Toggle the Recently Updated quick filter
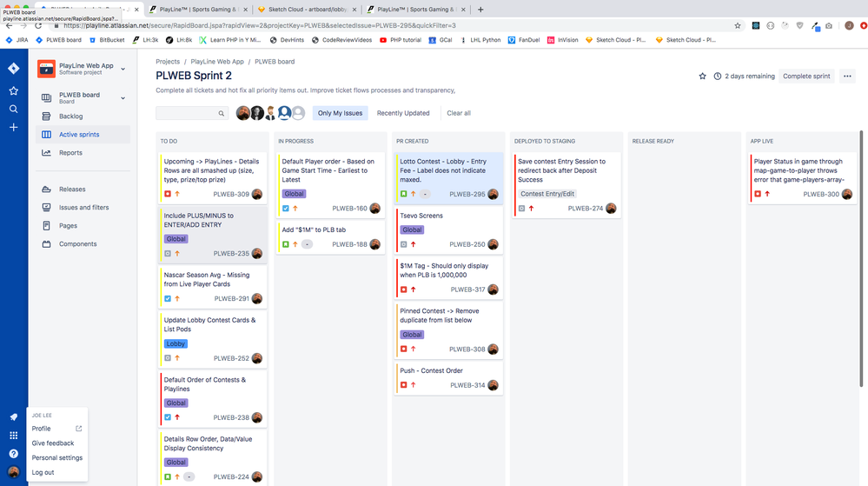 point(403,113)
